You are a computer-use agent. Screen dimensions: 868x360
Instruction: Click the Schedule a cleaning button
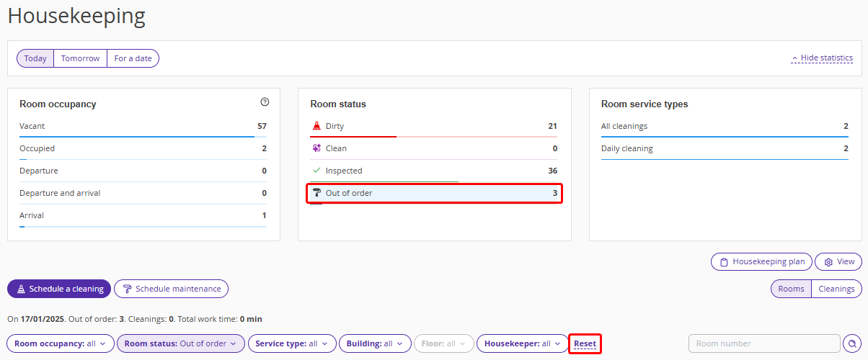pos(59,289)
